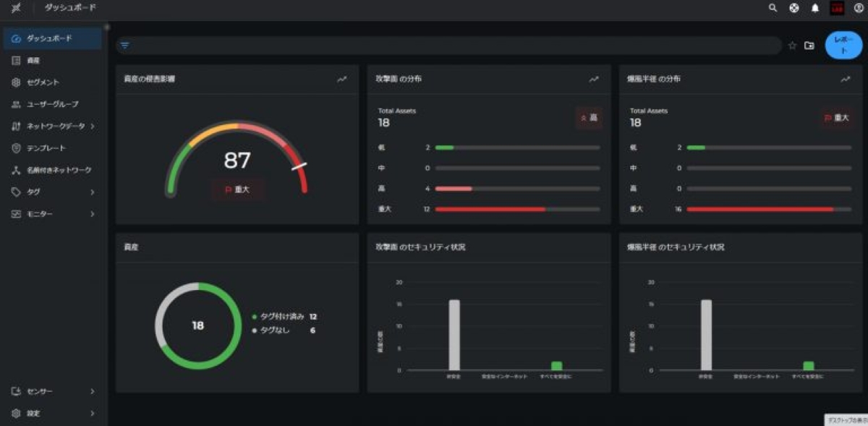Click the green bar in 攻撃面のセキュリティ状況 chart
Screen dimensions: 868x426
(x=556, y=366)
